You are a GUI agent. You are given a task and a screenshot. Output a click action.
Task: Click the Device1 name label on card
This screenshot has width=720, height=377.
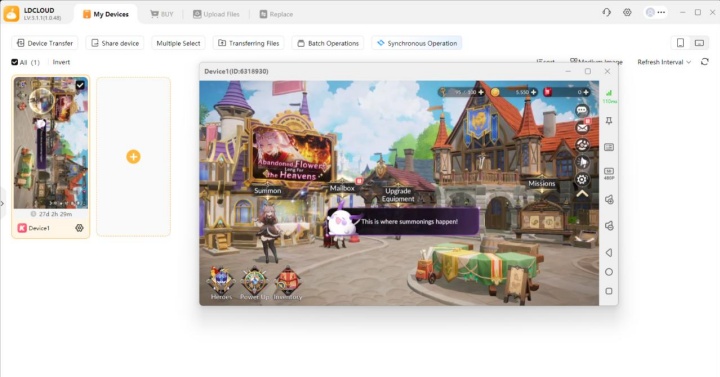(39, 228)
